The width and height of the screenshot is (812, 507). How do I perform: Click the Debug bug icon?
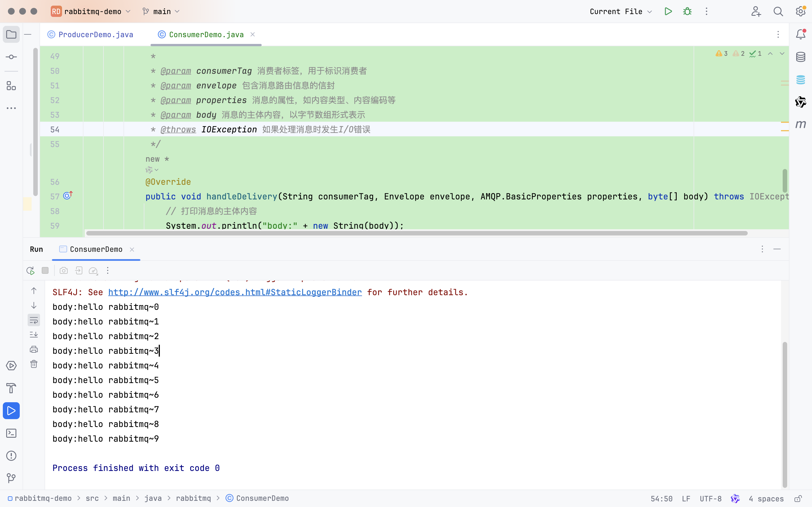pyautogui.click(x=687, y=11)
